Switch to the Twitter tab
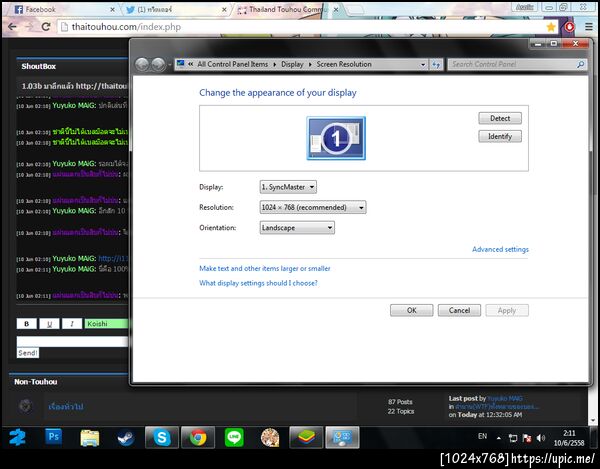This screenshot has width=600, height=469. [x=175, y=10]
